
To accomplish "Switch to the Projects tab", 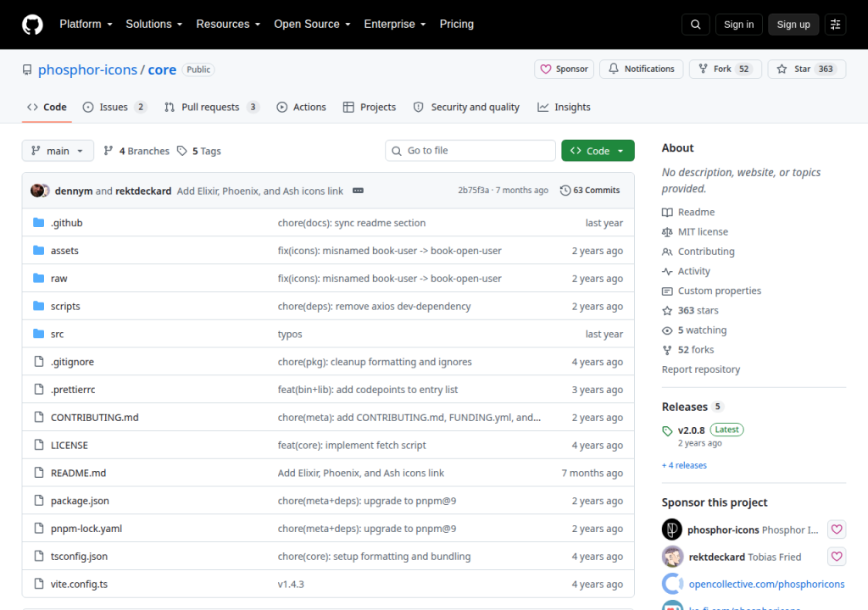I will click(x=370, y=108).
